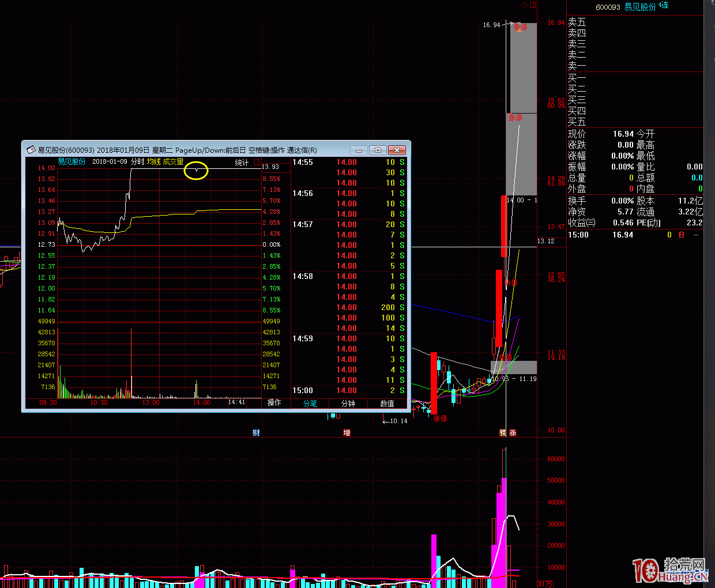Click the 13.93 price readout in popup
The width and height of the screenshot is (715, 588).
(x=270, y=167)
